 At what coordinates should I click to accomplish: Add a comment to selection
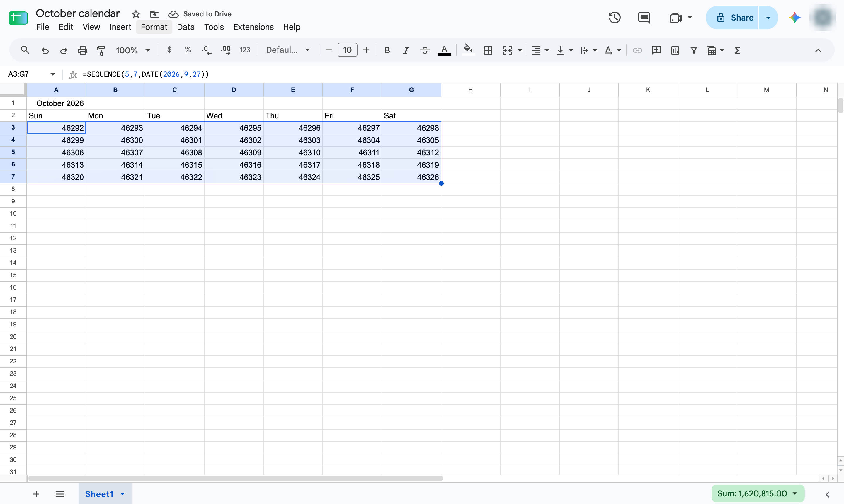[656, 50]
